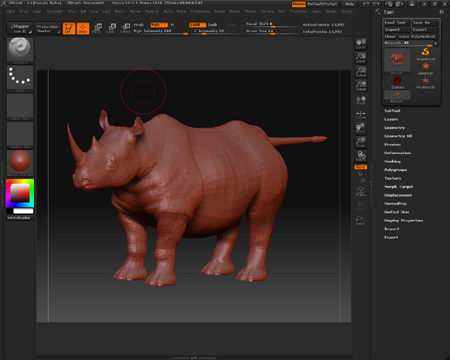Screen dimensions: 450x360
Task: Click the Zoom canvas icon
Action: click(x=361, y=58)
